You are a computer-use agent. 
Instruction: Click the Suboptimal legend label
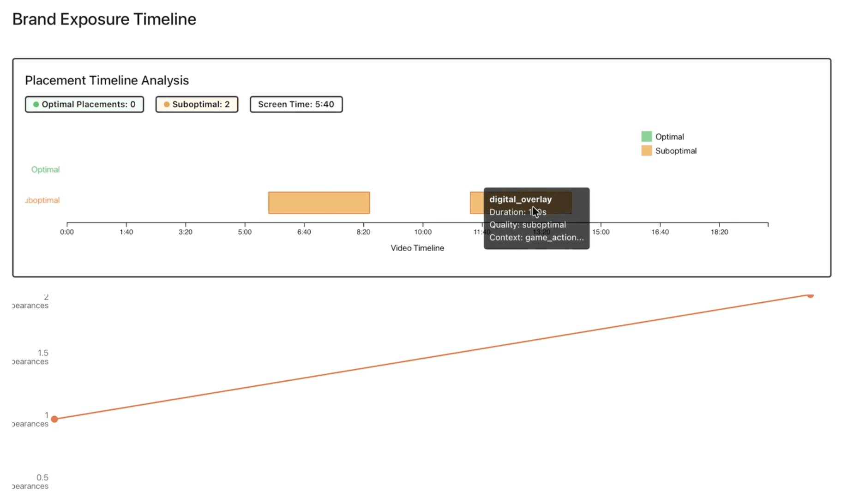(x=676, y=151)
